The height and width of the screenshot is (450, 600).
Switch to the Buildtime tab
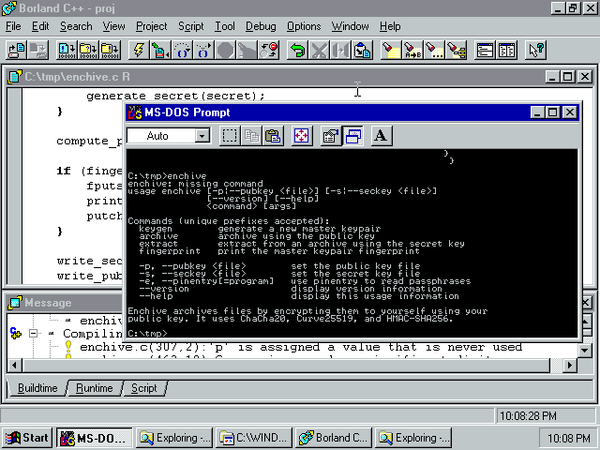click(37, 388)
